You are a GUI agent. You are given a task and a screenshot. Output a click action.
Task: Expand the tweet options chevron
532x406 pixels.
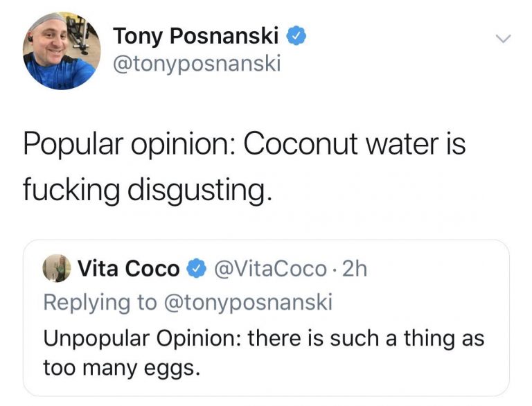504,39
